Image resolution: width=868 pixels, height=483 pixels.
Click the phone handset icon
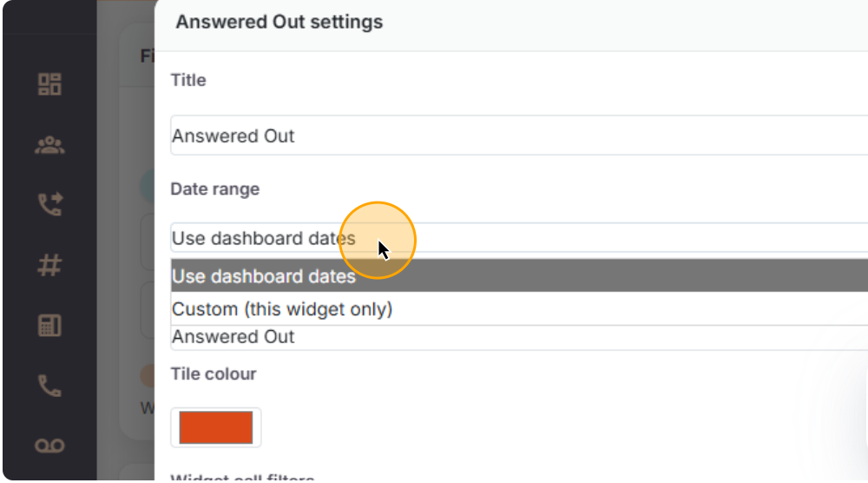pyautogui.click(x=49, y=386)
